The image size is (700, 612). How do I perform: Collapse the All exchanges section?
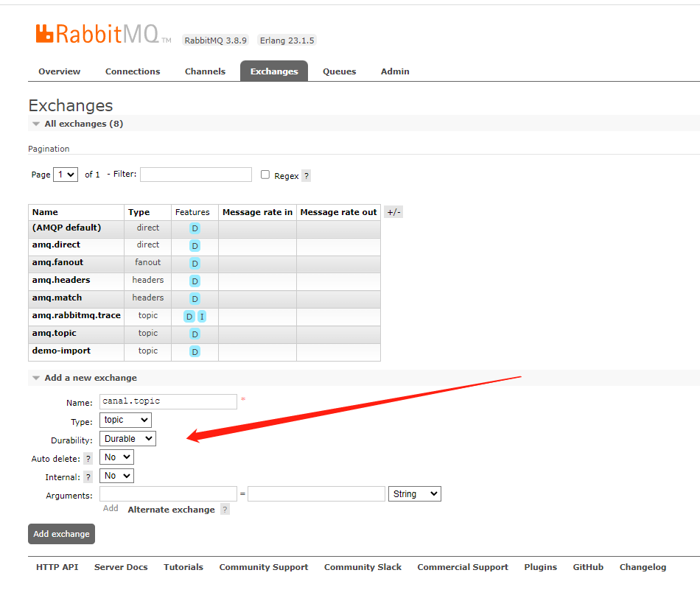tap(83, 124)
